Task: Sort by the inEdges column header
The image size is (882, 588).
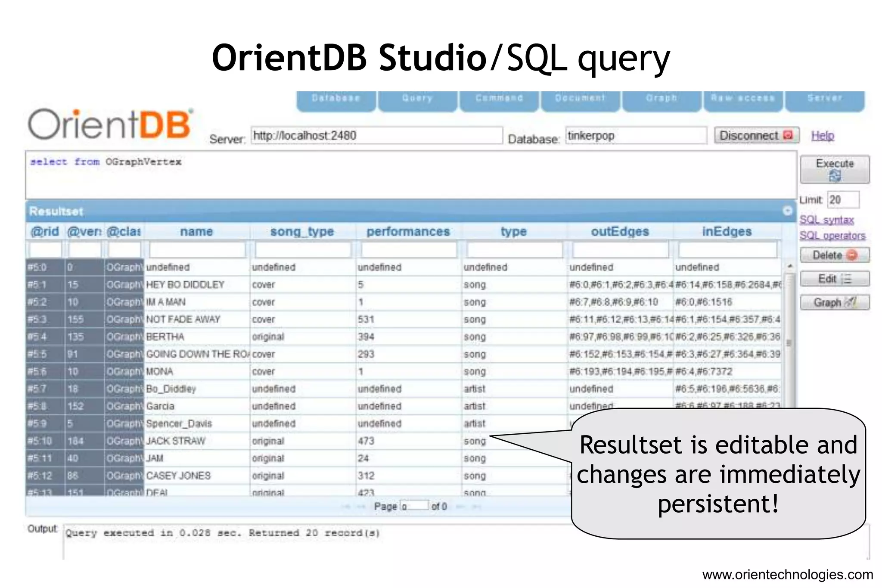Action: tap(727, 231)
